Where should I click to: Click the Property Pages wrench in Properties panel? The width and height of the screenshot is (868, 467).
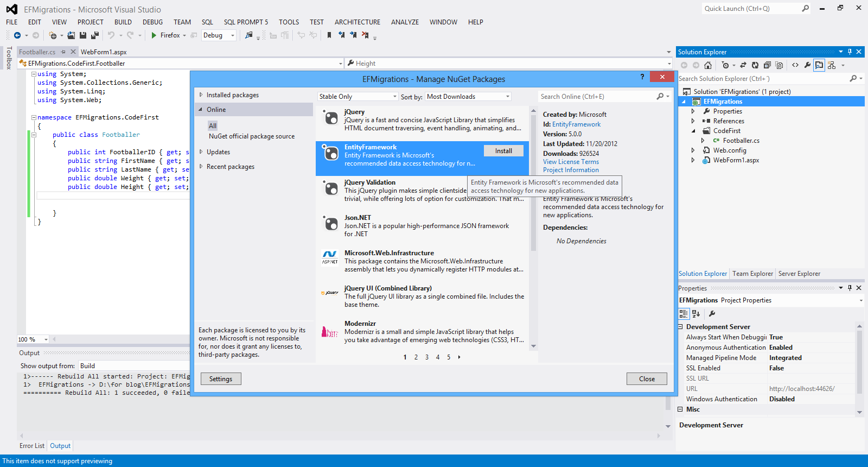coord(712,314)
